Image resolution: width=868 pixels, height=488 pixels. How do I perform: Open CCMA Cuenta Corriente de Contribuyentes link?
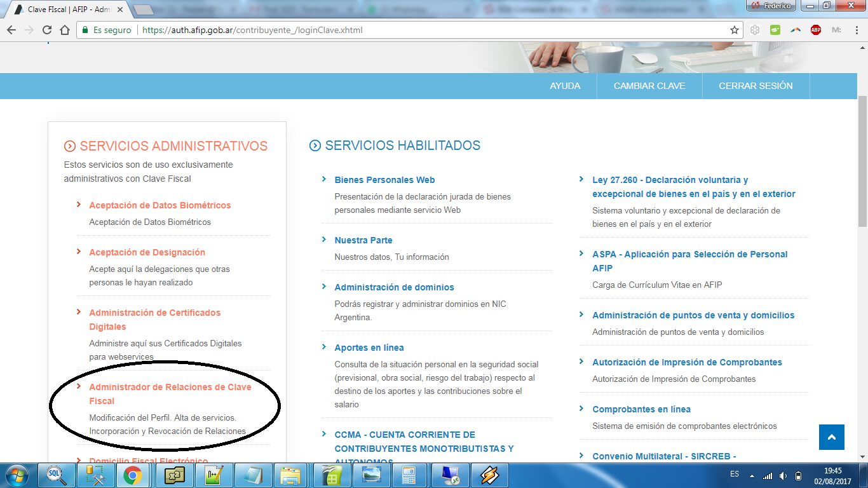(x=424, y=448)
